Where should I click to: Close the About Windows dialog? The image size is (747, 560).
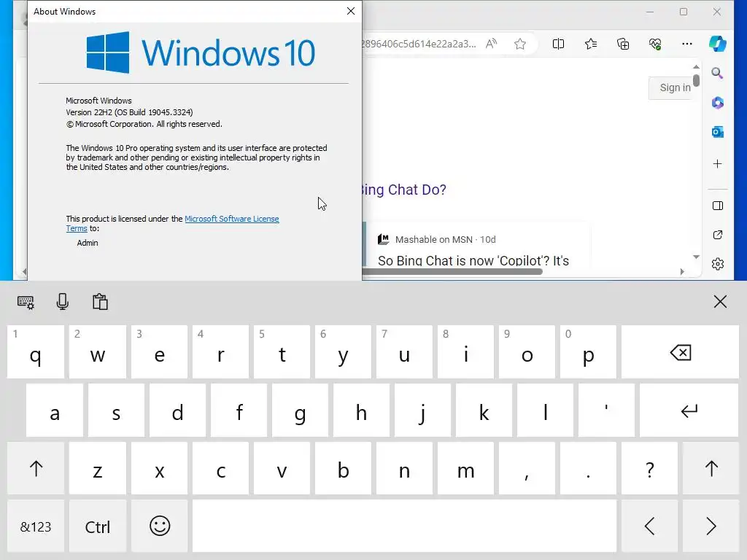[351, 11]
